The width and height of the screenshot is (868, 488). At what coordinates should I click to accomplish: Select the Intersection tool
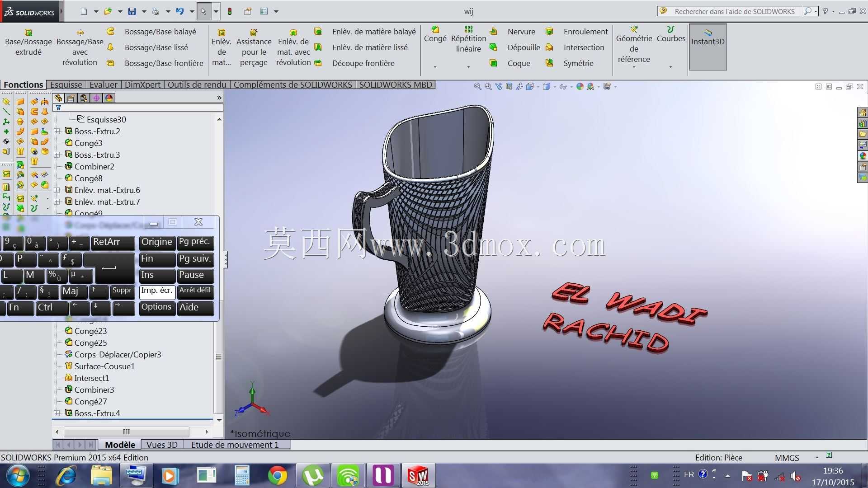[575, 47]
